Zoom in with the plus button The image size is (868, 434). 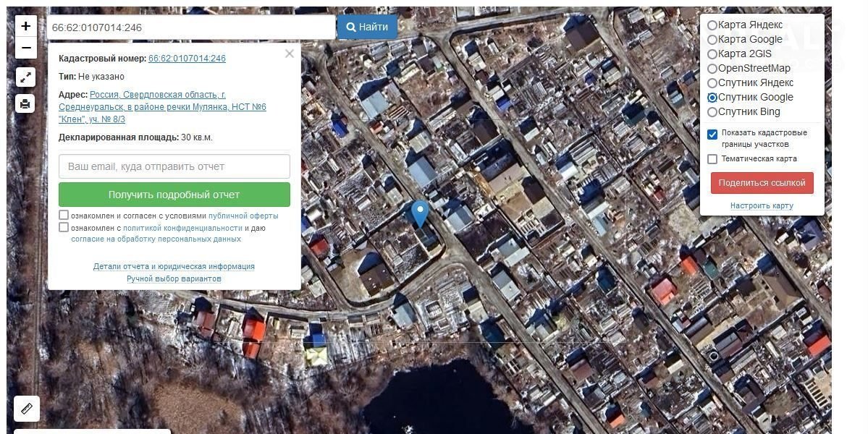(25, 26)
